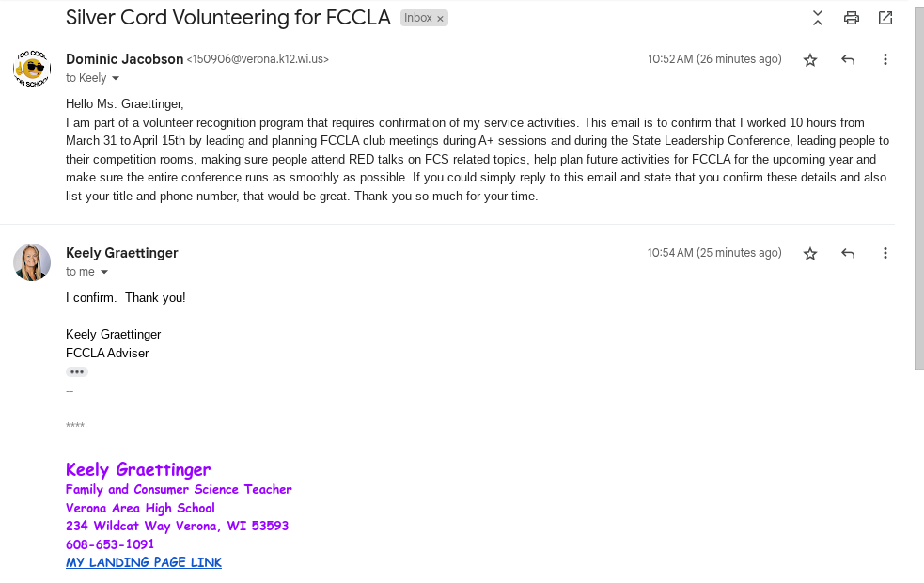Expand recipient details under 'to me'
The height and width of the screenshot is (583, 924).
click(x=104, y=272)
